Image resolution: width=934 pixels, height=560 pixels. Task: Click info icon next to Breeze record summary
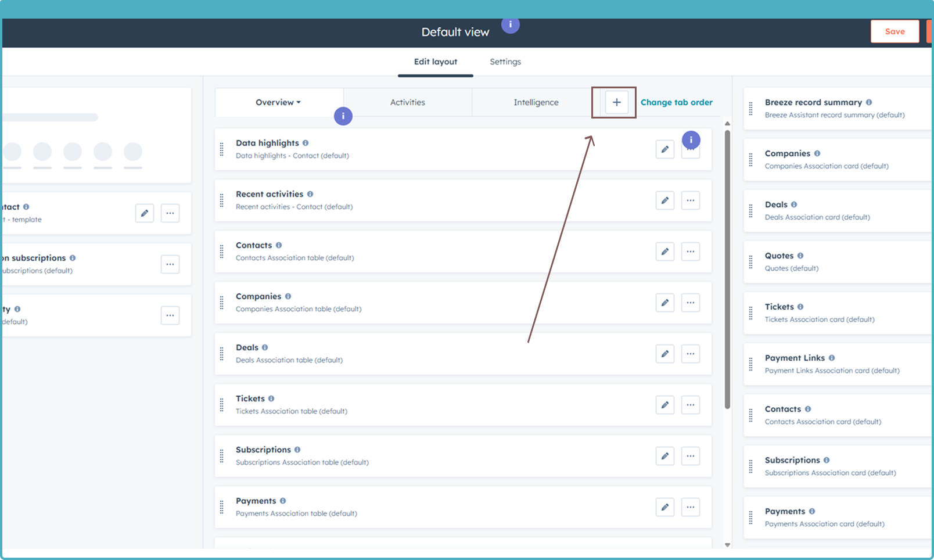(x=869, y=102)
